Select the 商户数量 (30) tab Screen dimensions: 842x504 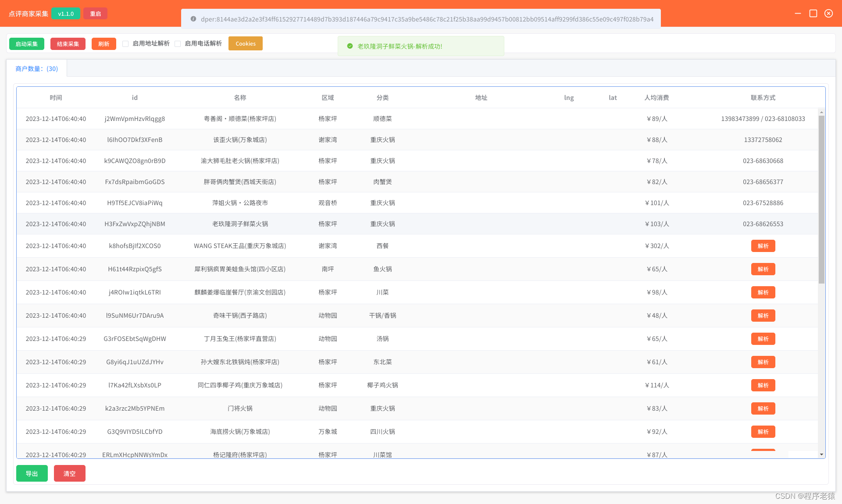coord(36,69)
